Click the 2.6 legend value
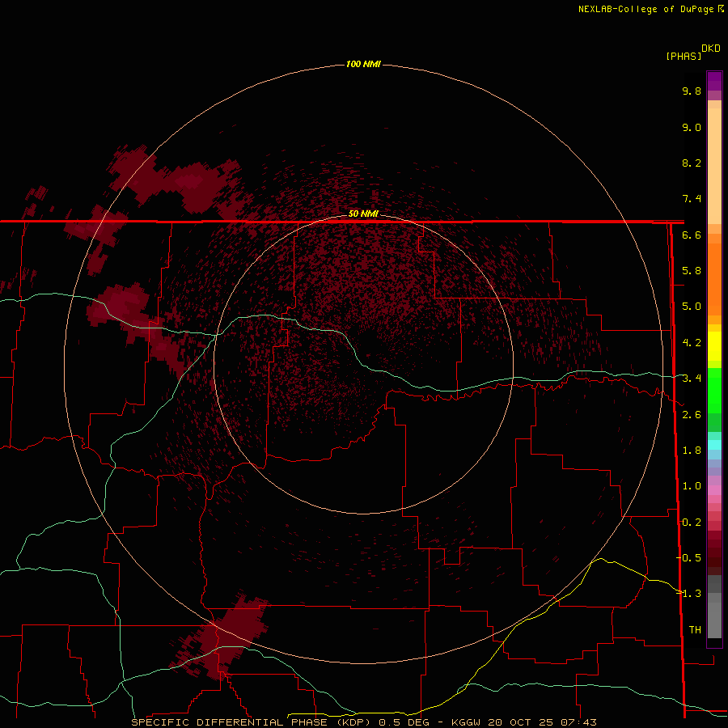 pos(692,415)
